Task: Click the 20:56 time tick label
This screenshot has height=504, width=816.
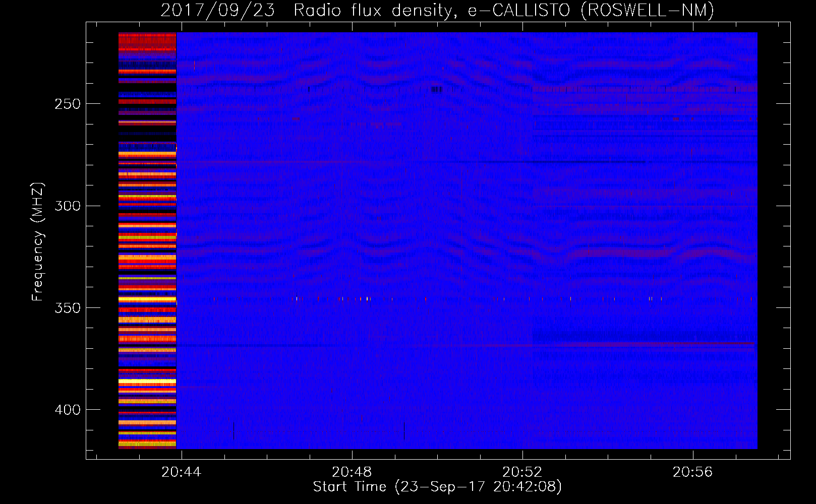Action: 692,472
